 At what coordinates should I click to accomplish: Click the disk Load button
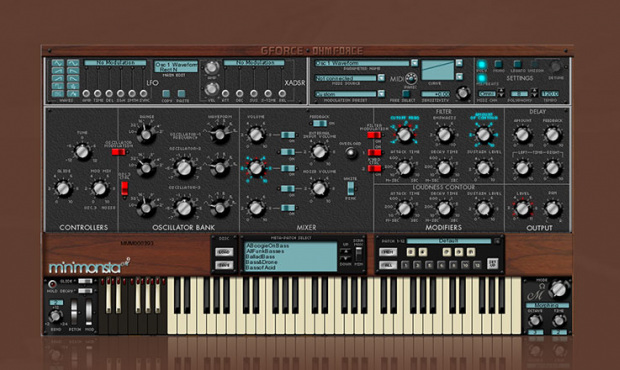click(x=224, y=252)
